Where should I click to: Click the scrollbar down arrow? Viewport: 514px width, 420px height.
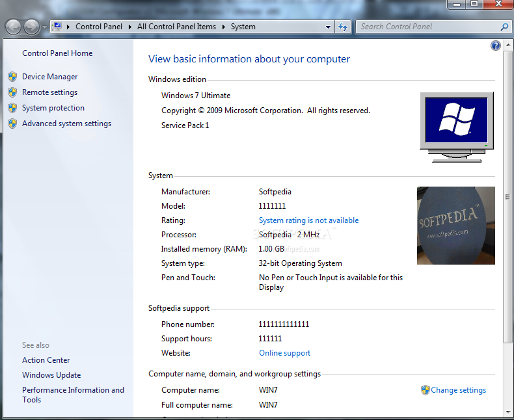point(507,412)
